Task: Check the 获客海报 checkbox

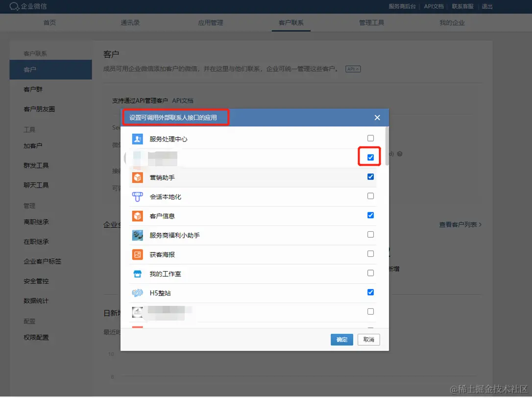Action: point(370,254)
